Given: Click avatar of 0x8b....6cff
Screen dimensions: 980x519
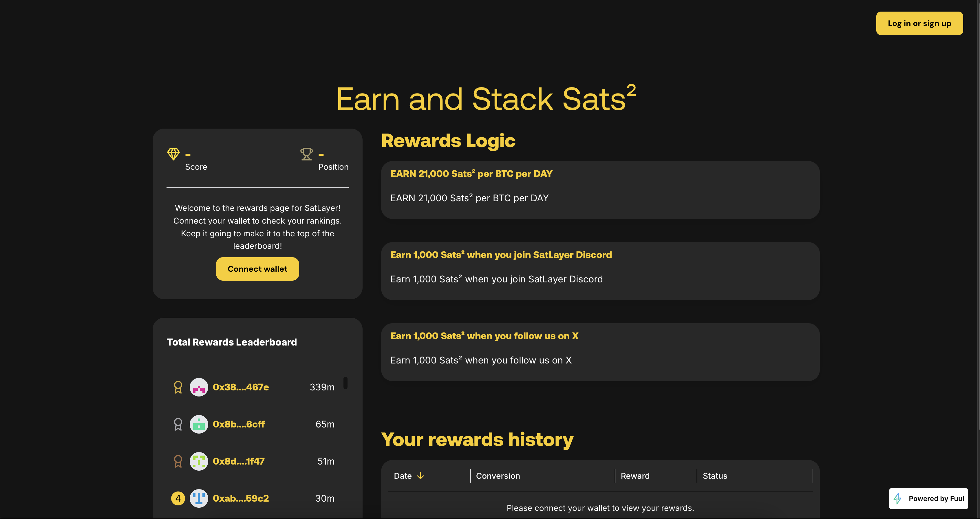Looking at the screenshot, I should click(x=199, y=424).
